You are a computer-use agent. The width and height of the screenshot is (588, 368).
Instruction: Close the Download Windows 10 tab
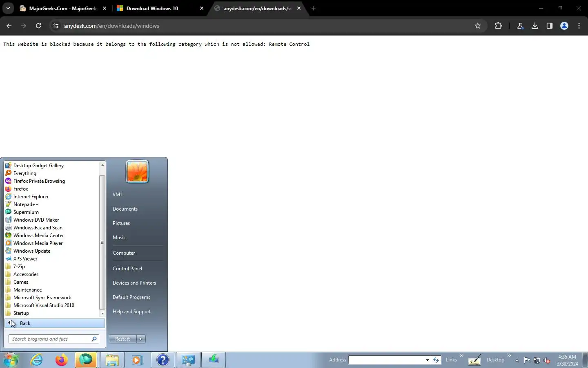click(202, 8)
